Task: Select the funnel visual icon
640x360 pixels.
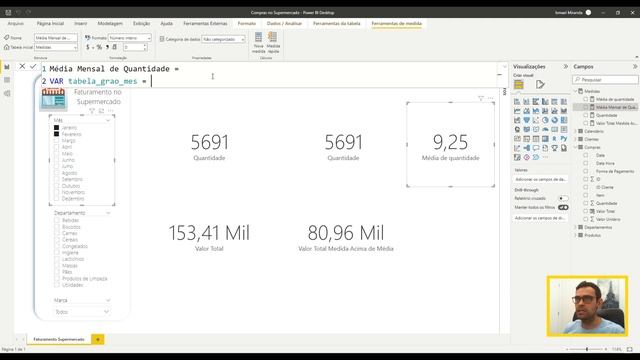Action: (527, 120)
